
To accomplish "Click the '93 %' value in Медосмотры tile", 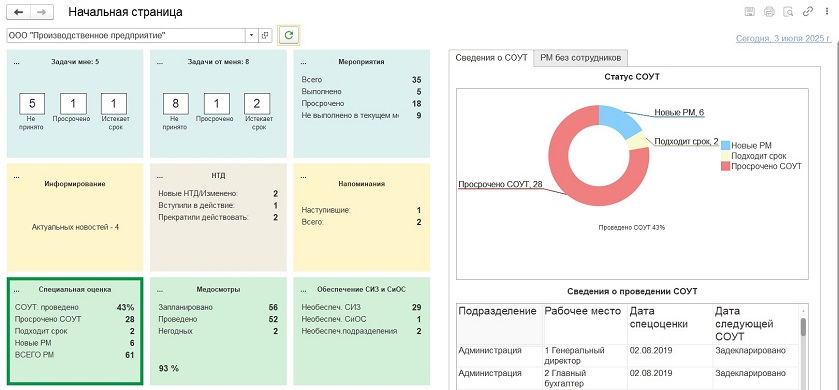I will (x=169, y=368).
